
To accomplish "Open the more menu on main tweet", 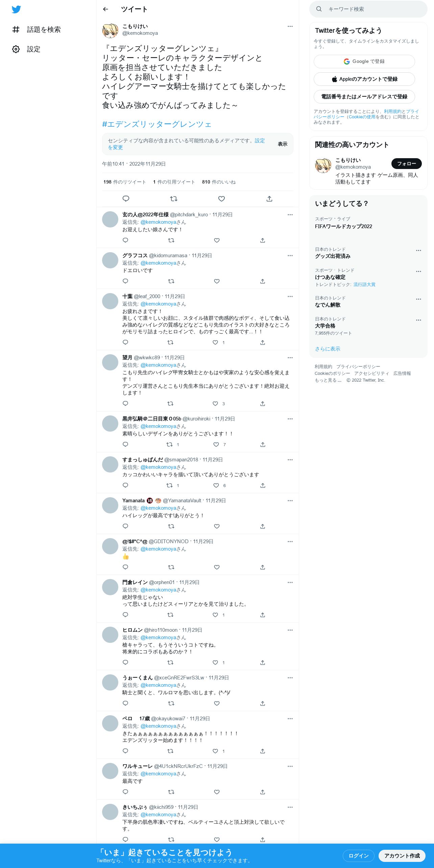I will pos(290,26).
